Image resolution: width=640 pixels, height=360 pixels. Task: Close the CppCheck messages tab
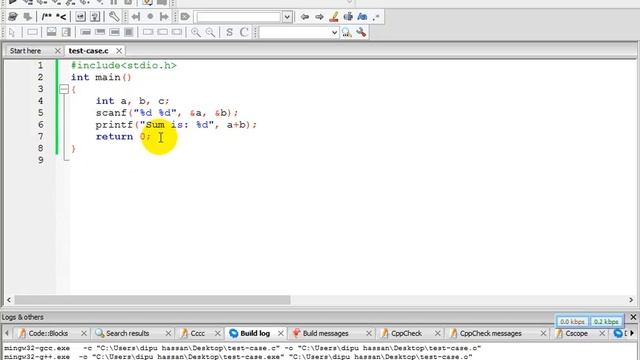tap(543, 333)
